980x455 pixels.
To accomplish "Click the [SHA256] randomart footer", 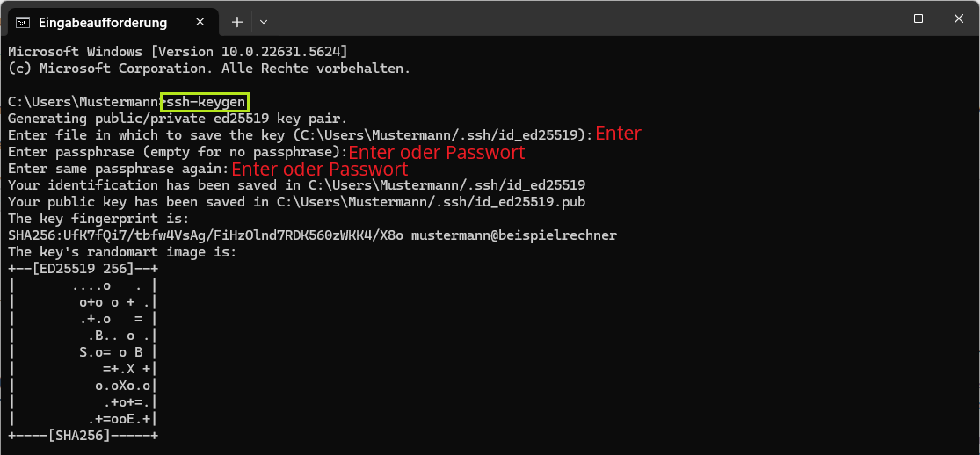I will [x=83, y=436].
